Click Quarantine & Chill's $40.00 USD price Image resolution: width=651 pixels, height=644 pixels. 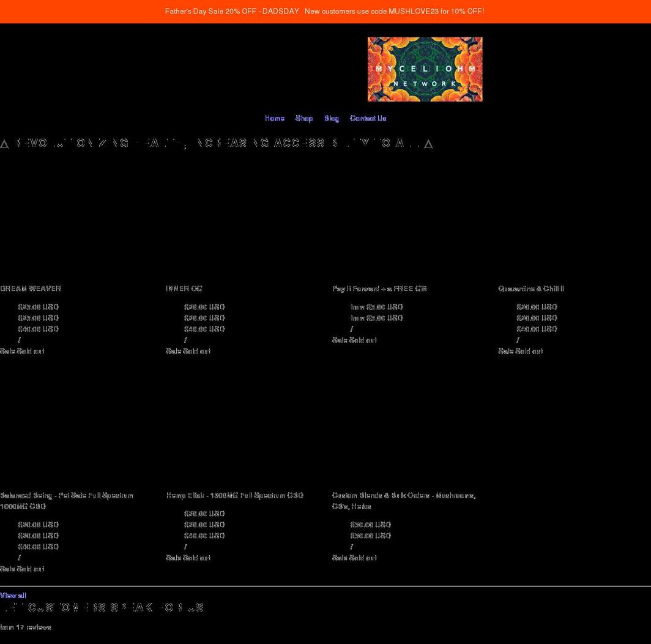(x=537, y=329)
